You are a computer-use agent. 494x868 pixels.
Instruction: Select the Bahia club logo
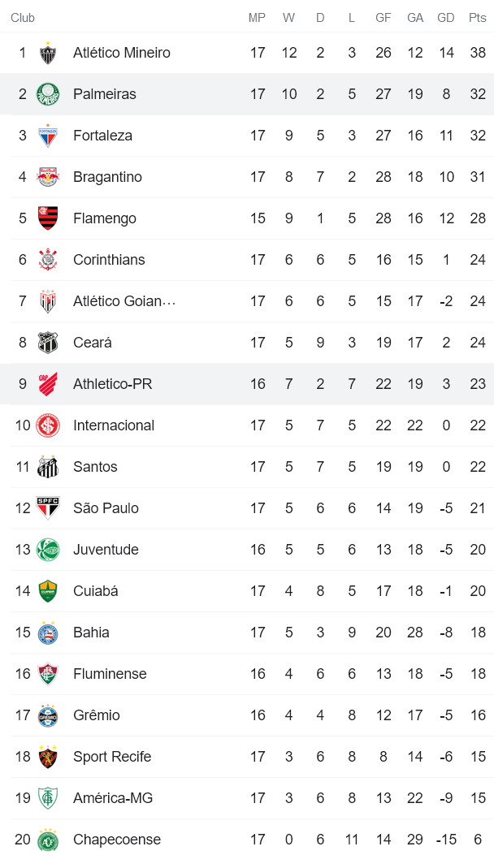47,632
